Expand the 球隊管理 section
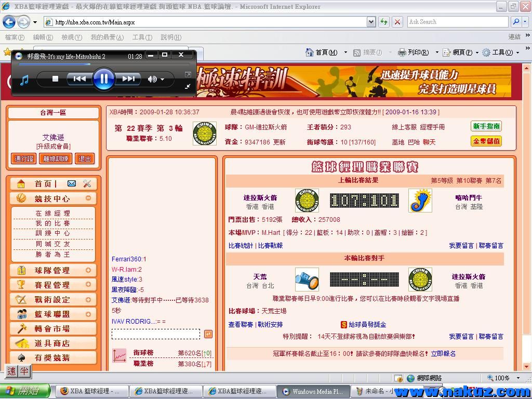 [x=88, y=270]
